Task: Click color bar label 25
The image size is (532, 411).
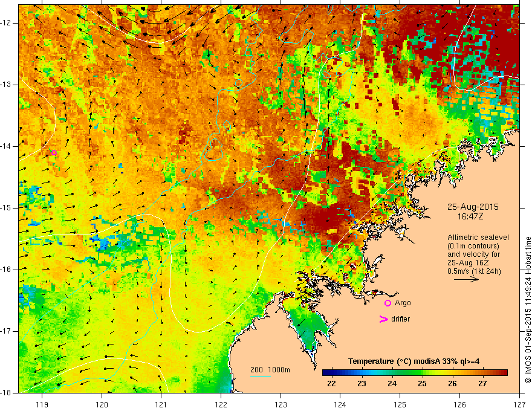Action: tap(422, 384)
